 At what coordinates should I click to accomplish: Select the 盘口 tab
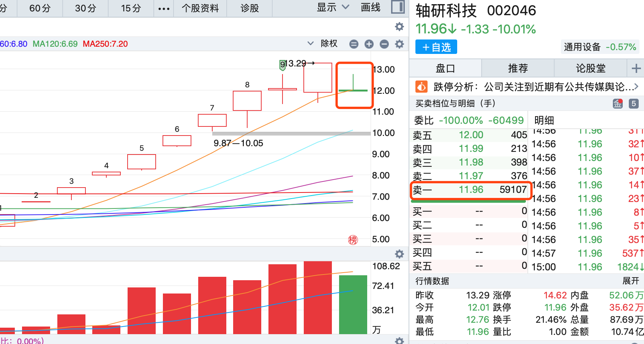pyautogui.click(x=445, y=68)
